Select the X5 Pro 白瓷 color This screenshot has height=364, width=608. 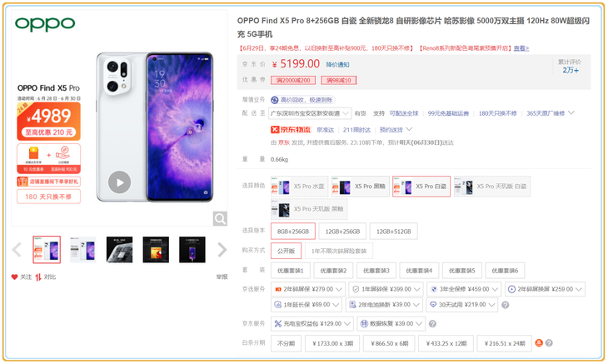421,187
